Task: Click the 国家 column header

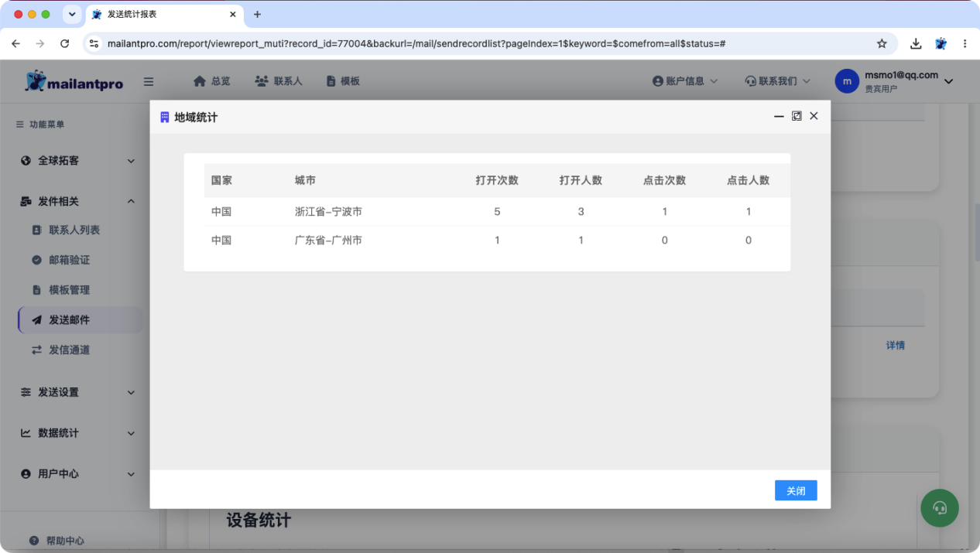Action: [x=221, y=180]
